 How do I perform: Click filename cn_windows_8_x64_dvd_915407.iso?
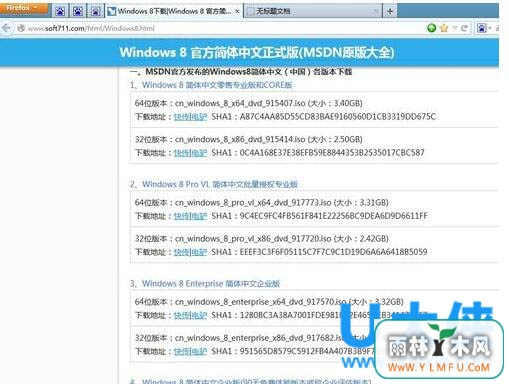point(240,103)
